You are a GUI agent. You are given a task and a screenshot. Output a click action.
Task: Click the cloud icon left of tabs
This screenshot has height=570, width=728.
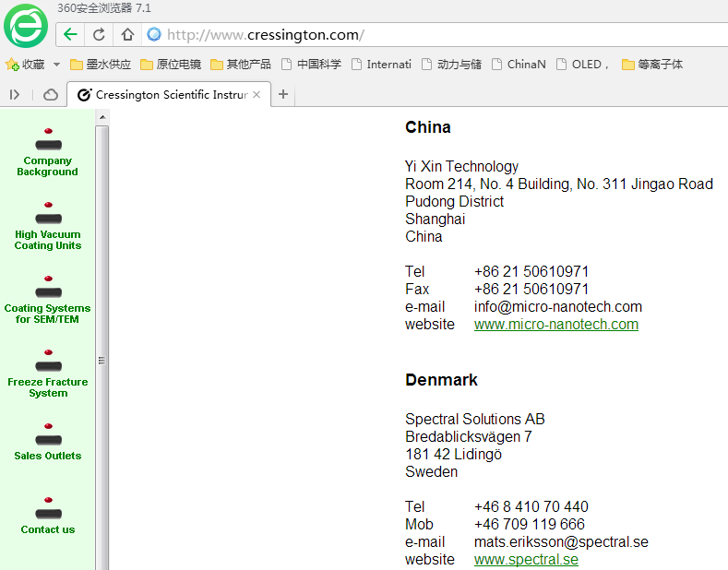(50, 95)
